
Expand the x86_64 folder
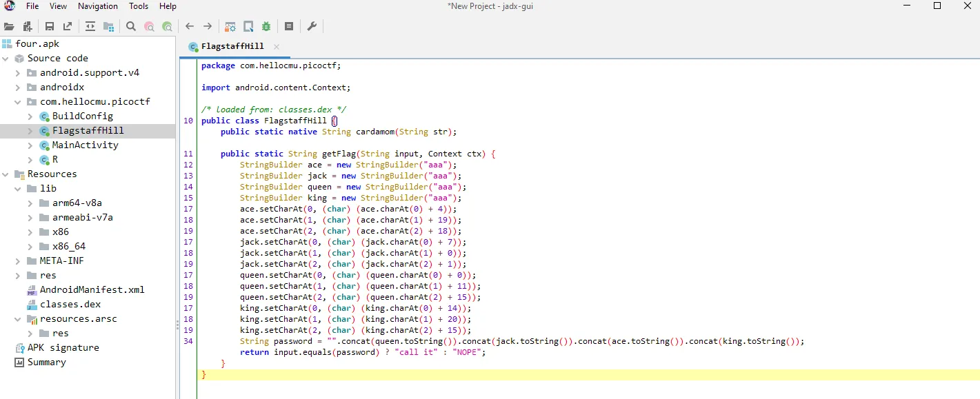coord(31,247)
